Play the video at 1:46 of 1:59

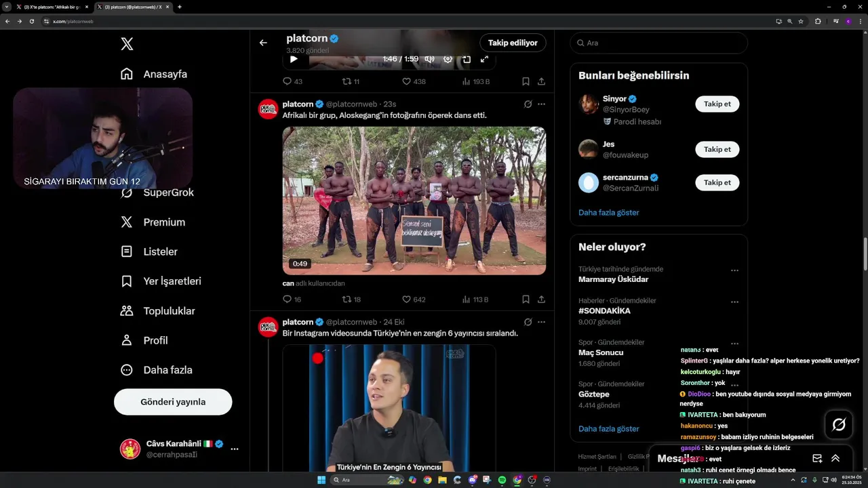pyautogui.click(x=294, y=59)
